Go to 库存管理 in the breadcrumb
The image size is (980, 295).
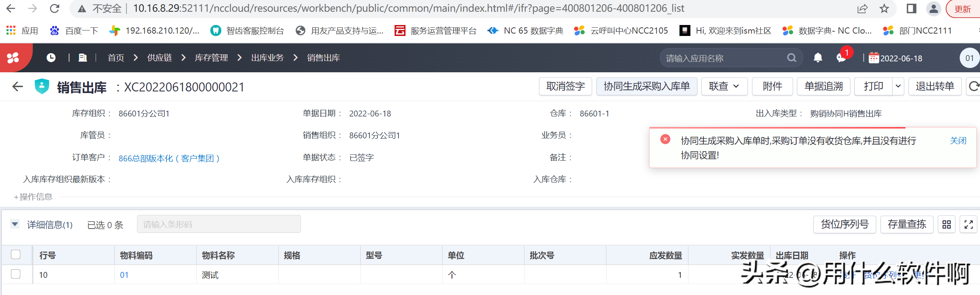211,58
